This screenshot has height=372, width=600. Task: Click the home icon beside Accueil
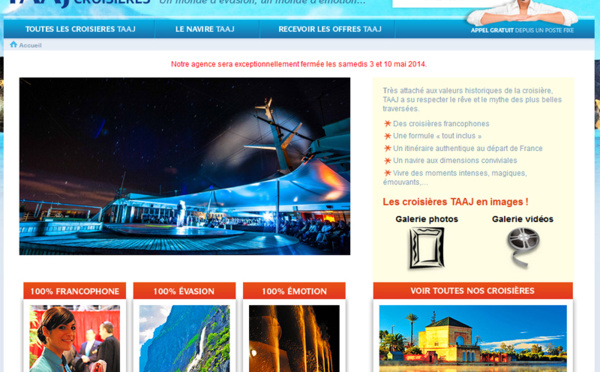pyautogui.click(x=13, y=44)
